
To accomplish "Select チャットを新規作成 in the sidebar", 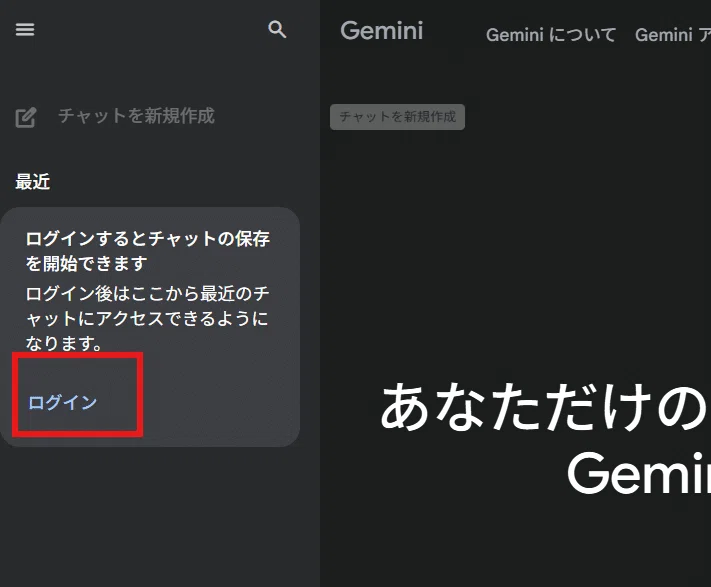I will (136, 116).
